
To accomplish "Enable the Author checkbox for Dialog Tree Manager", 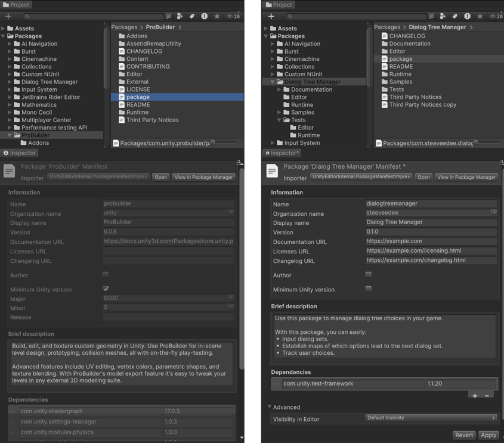I will [x=368, y=275].
